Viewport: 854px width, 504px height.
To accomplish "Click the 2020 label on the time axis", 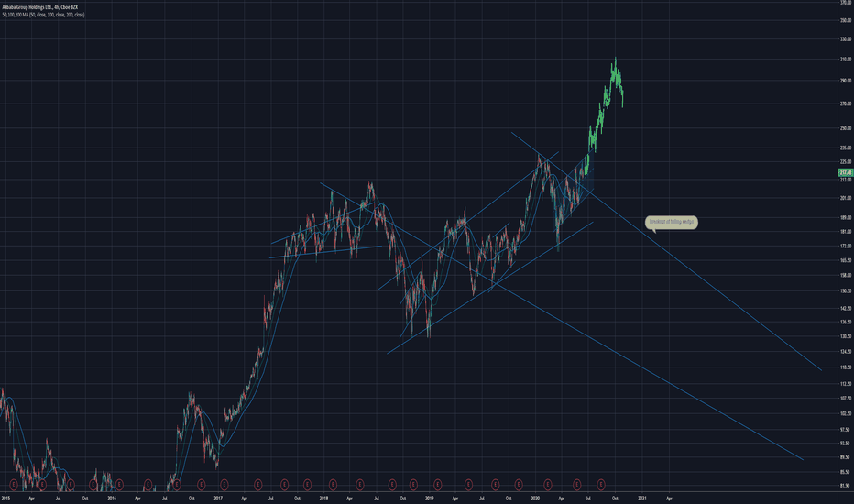I will click(535, 498).
